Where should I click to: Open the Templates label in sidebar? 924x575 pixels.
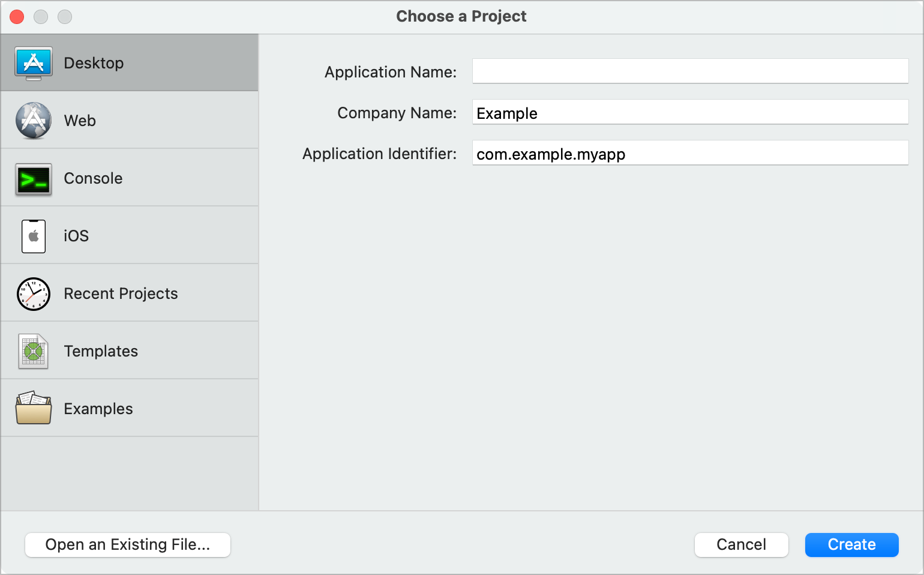(x=101, y=351)
